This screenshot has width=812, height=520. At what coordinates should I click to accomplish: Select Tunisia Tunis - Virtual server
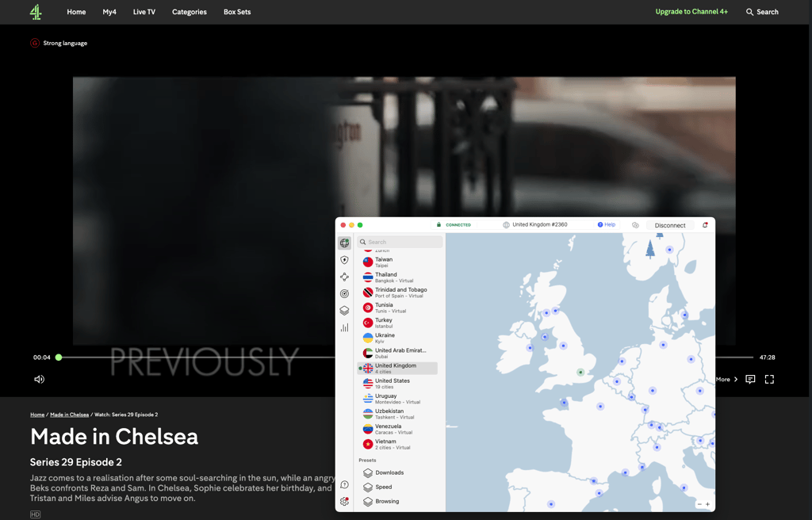(x=397, y=308)
